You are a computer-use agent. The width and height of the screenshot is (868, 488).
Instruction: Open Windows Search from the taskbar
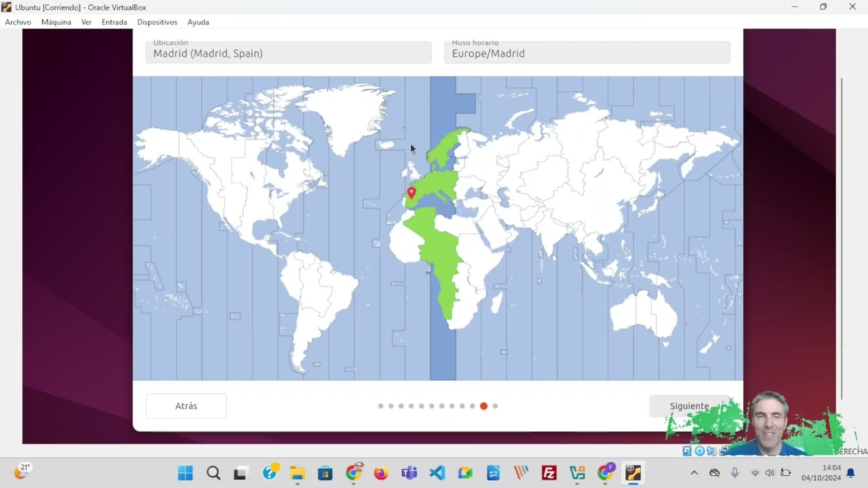(214, 473)
